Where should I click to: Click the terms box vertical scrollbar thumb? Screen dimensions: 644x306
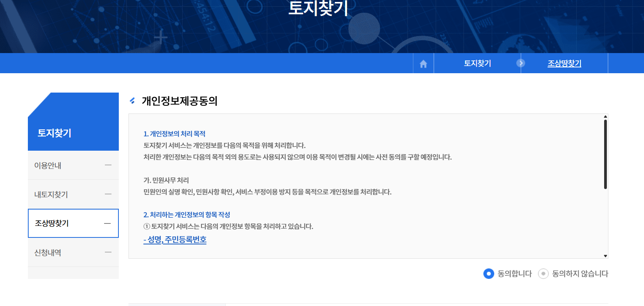point(605,154)
